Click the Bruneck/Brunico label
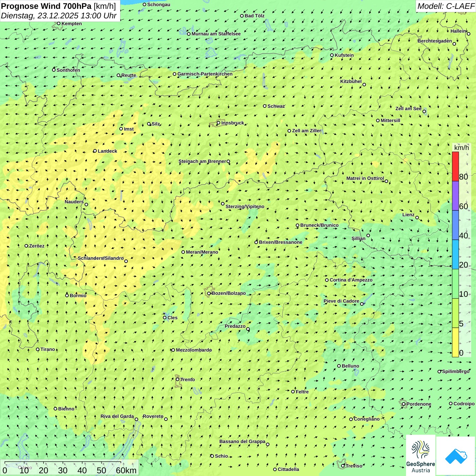Viewport: 476px width, 476px height. click(x=319, y=225)
